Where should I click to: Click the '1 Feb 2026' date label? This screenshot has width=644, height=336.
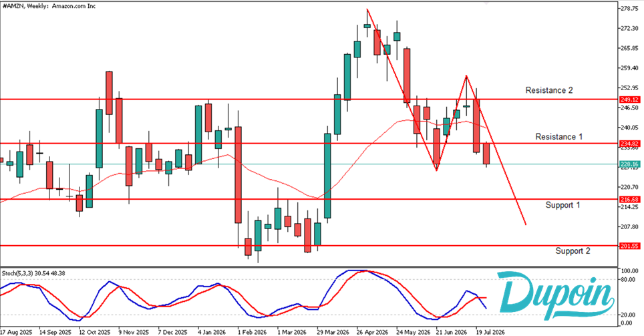pos(252,332)
